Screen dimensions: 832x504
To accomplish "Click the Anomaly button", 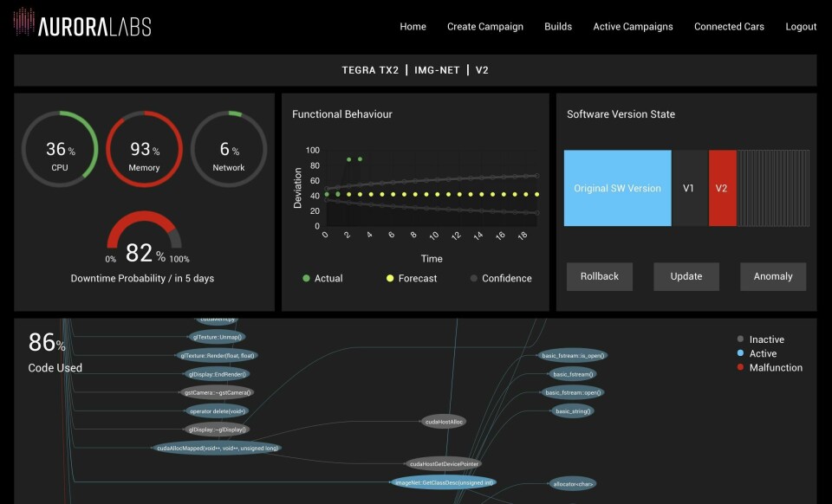I will pos(772,276).
